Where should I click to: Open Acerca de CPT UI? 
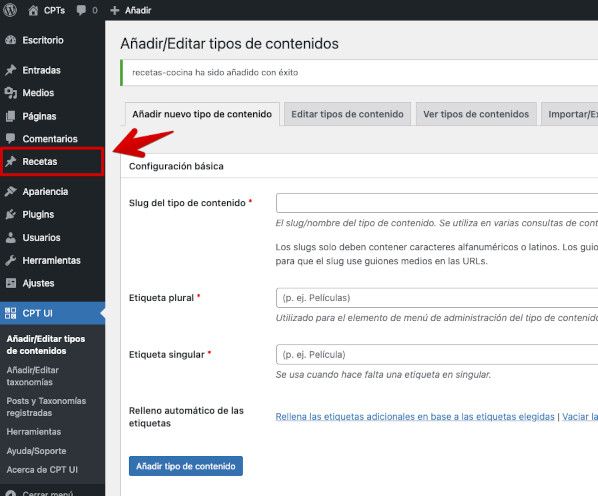pos(42,470)
